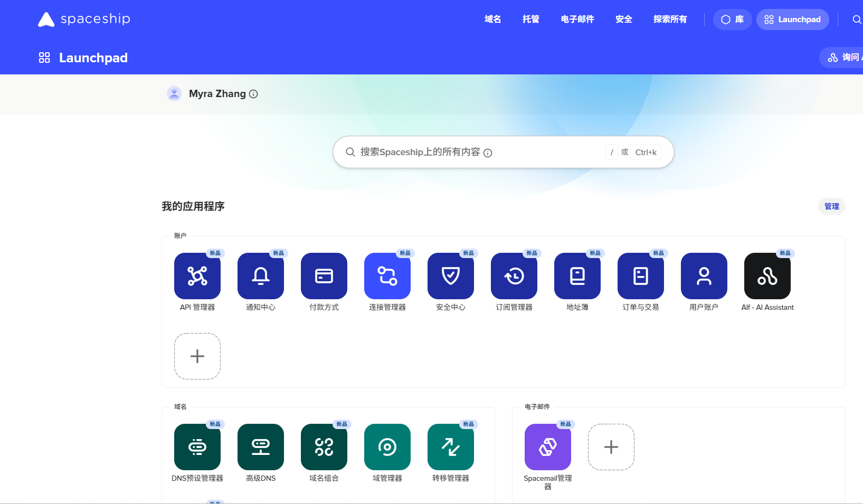Click Launchpad grid icon in header

coord(44,58)
